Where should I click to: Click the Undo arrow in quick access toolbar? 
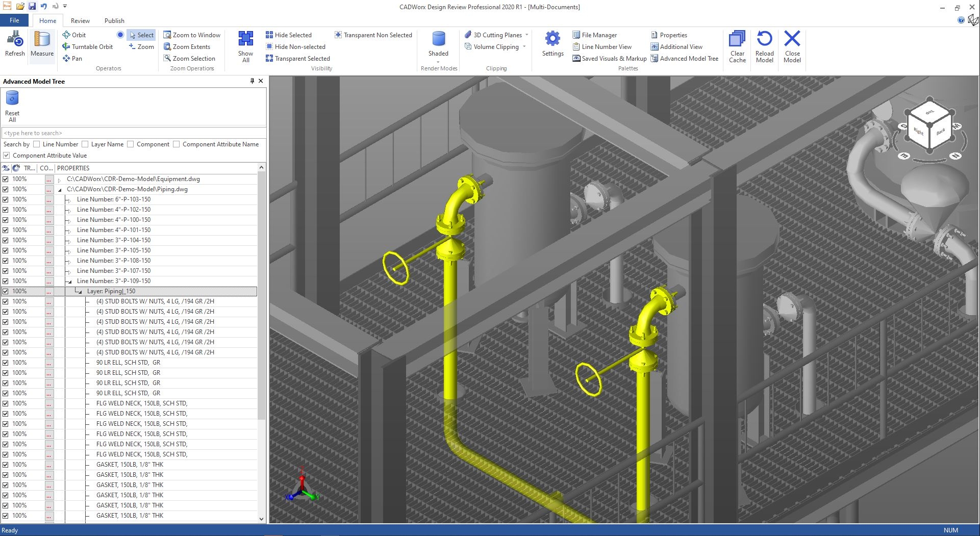[x=44, y=7]
